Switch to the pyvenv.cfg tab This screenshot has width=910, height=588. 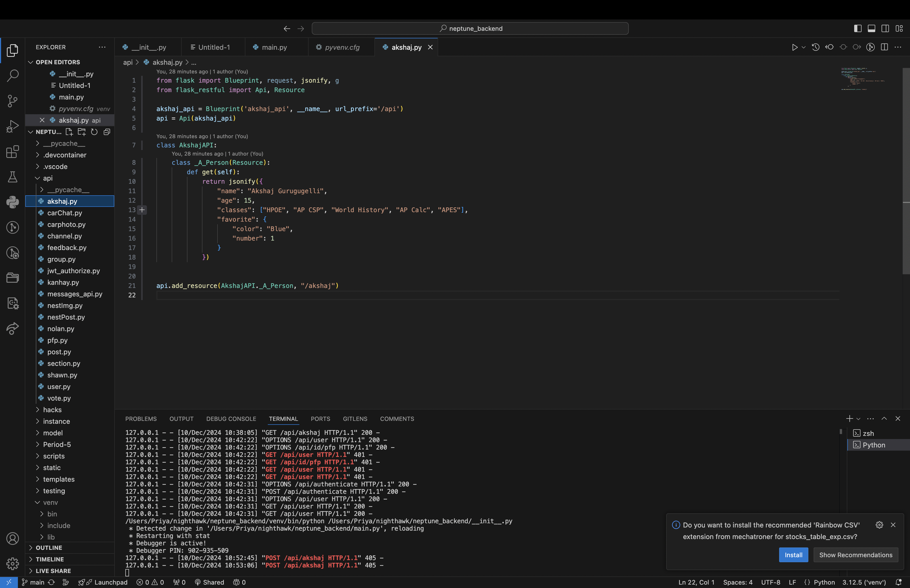click(x=342, y=47)
